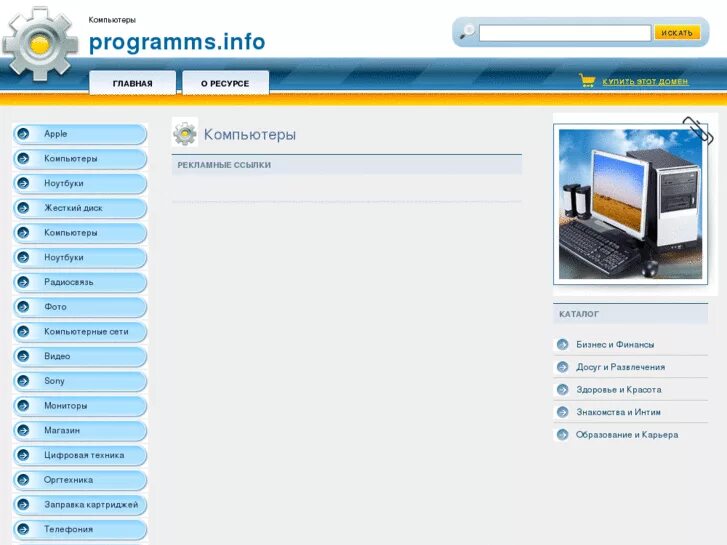
Task: Open the ГЛАВНАЯ tab
Action: (x=133, y=83)
